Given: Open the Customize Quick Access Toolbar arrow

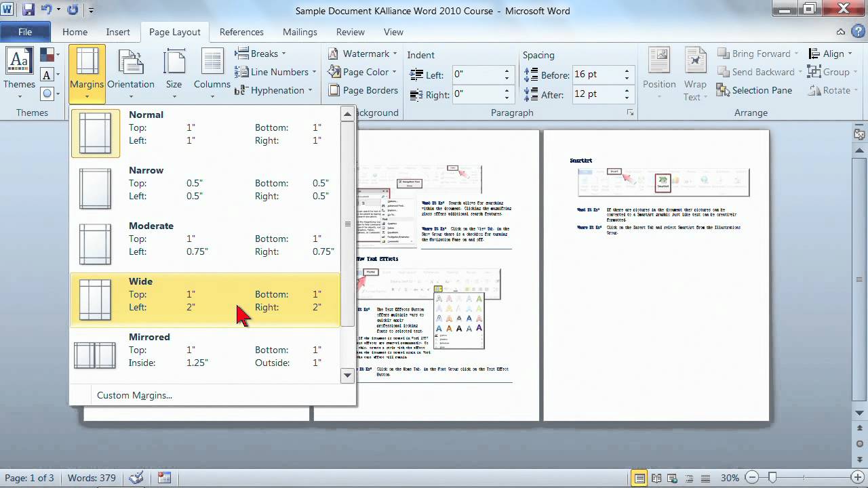Looking at the screenshot, I should point(92,11).
